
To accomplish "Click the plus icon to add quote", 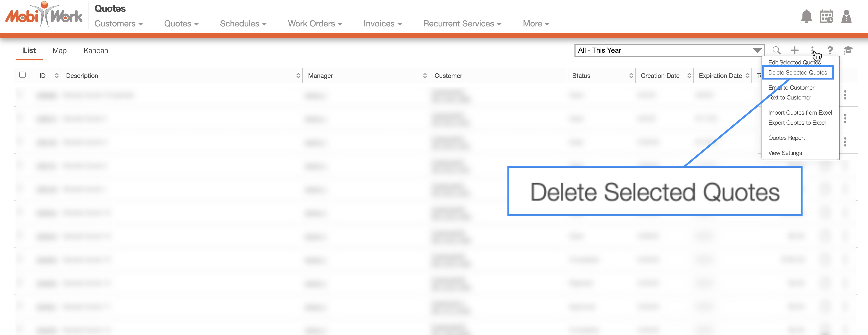I will click(795, 51).
